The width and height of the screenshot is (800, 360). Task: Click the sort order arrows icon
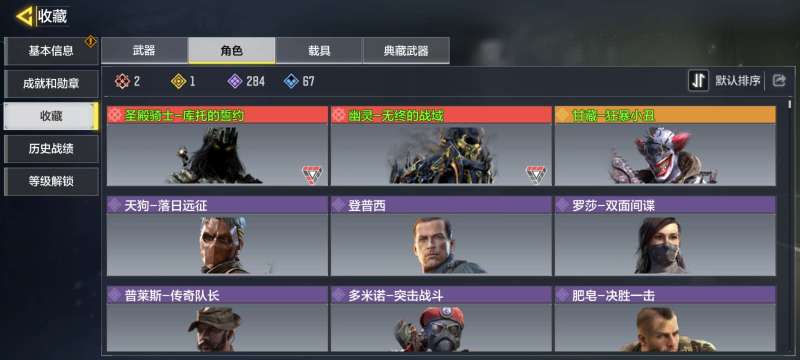698,81
